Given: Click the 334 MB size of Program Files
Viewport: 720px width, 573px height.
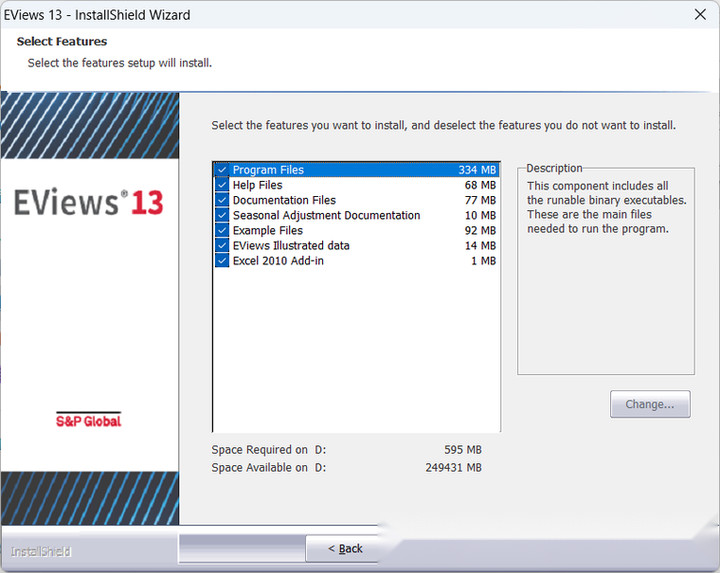Looking at the screenshot, I should click(x=477, y=170).
